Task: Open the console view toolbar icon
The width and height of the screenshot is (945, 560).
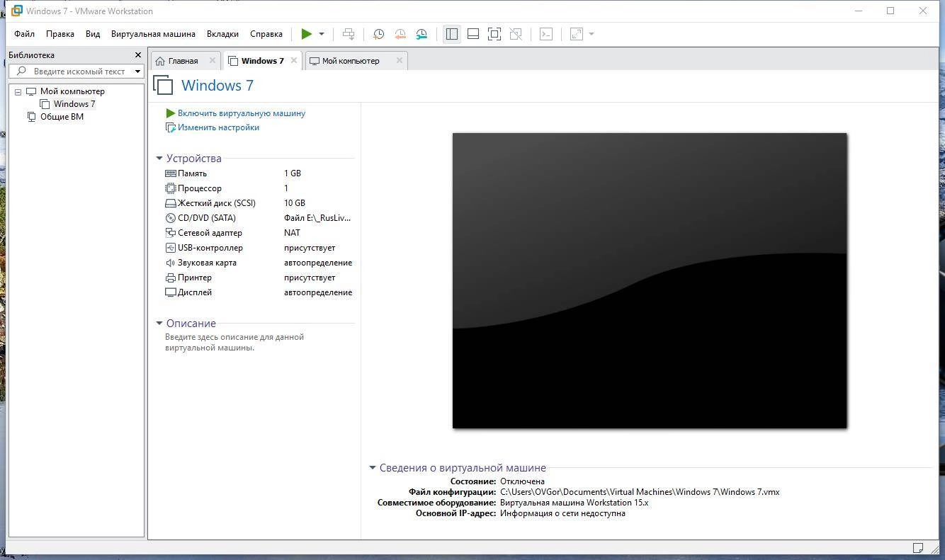Action: [x=546, y=34]
